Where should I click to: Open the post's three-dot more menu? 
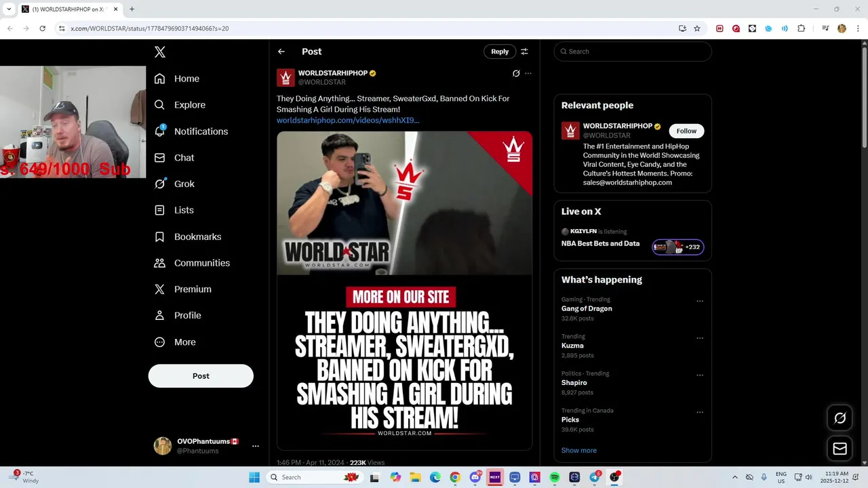(528, 73)
